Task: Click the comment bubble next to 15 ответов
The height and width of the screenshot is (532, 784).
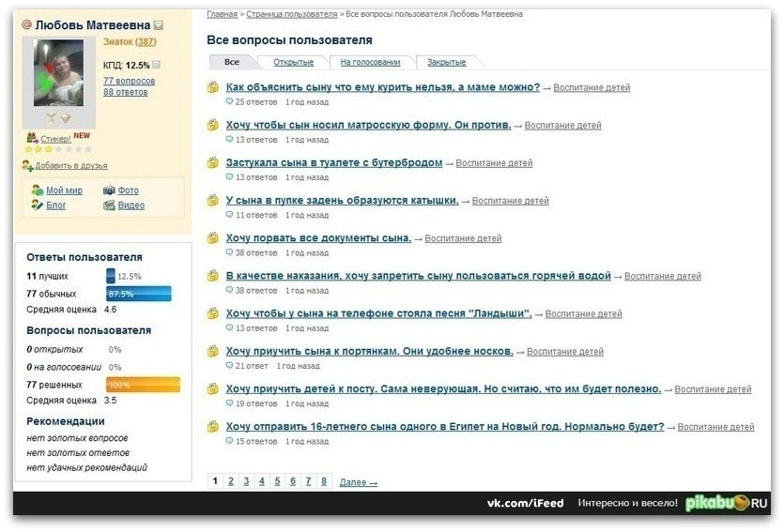Action: coord(229,441)
